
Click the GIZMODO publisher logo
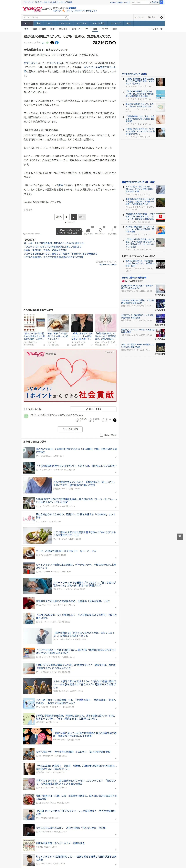[x=104, y=43]
